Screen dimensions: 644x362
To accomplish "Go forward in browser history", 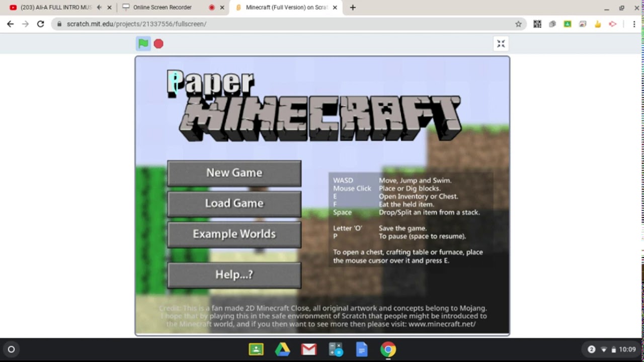I will [x=25, y=24].
